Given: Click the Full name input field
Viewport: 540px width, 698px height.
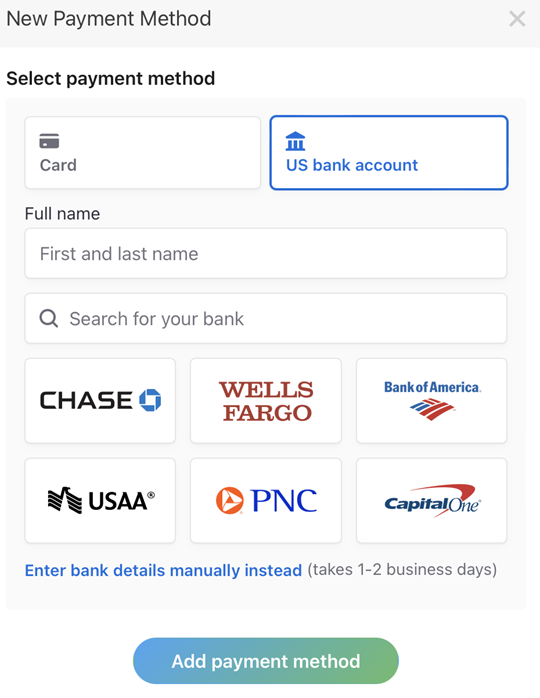Looking at the screenshot, I should coord(266,253).
